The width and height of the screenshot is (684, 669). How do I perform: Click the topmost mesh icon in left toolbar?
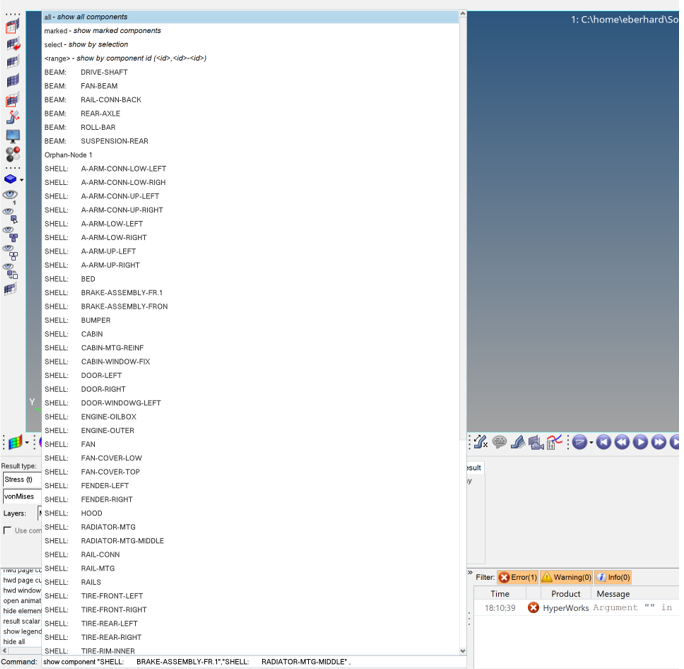point(12,26)
